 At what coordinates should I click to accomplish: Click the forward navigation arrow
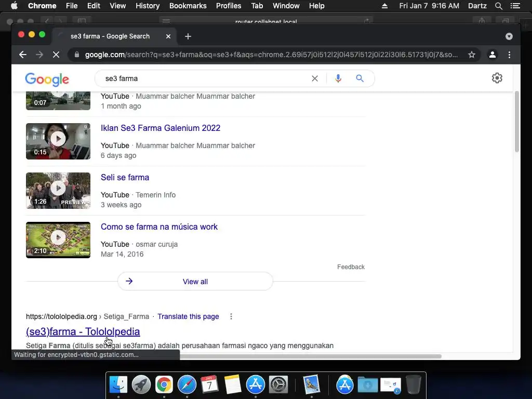click(x=39, y=55)
